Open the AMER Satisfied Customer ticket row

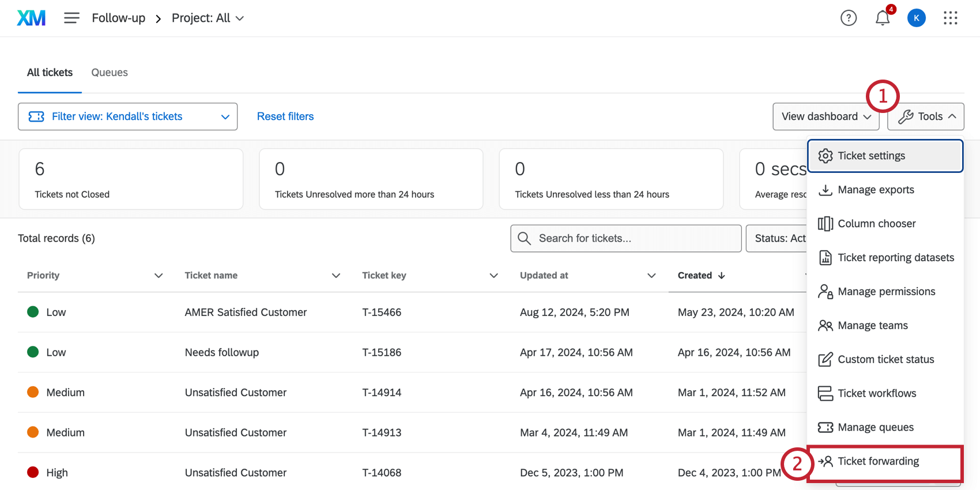[x=246, y=312]
